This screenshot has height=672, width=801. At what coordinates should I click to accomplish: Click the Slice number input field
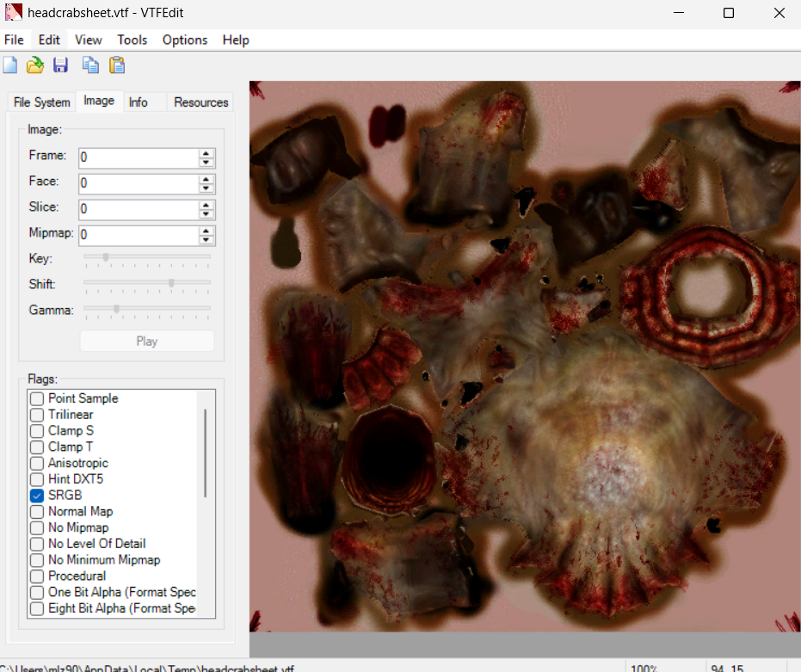click(139, 209)
